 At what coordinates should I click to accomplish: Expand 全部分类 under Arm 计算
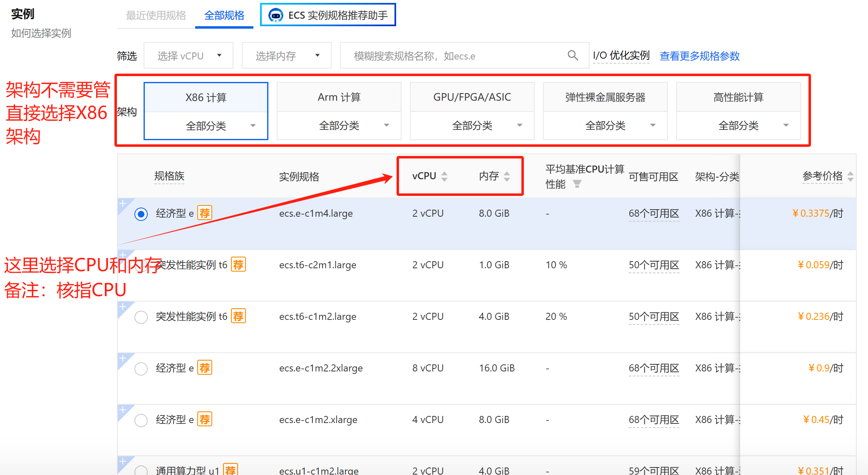pyautogui.click(x=339, y=126)
